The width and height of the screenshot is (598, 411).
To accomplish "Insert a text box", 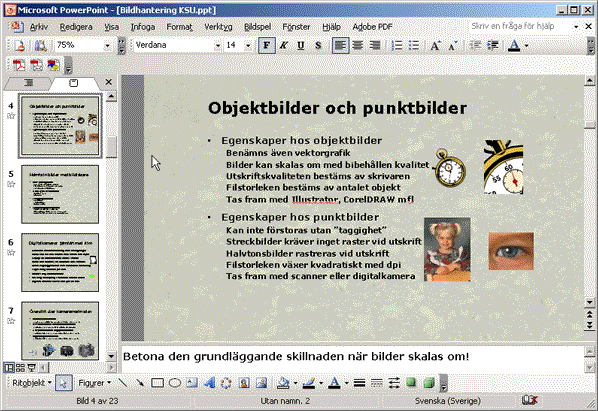I will tap(192, 383).
